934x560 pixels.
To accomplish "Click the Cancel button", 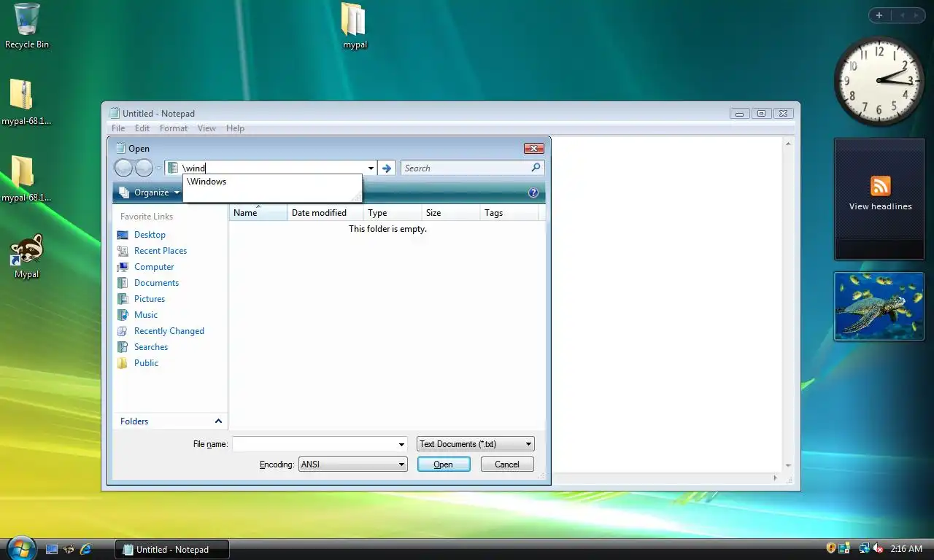I will tap(507, 464).
